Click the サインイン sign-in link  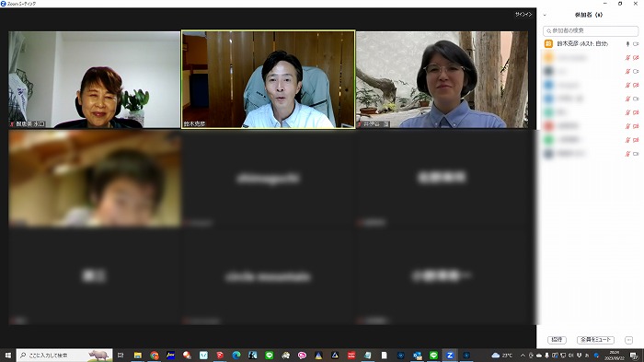click(523, 15)
